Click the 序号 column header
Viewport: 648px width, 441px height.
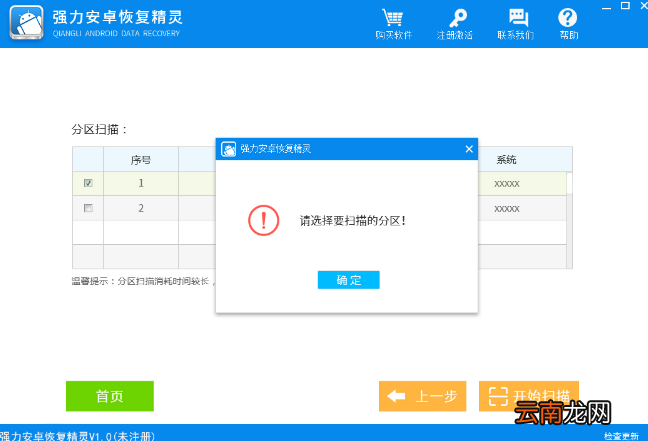pos(141,160)
